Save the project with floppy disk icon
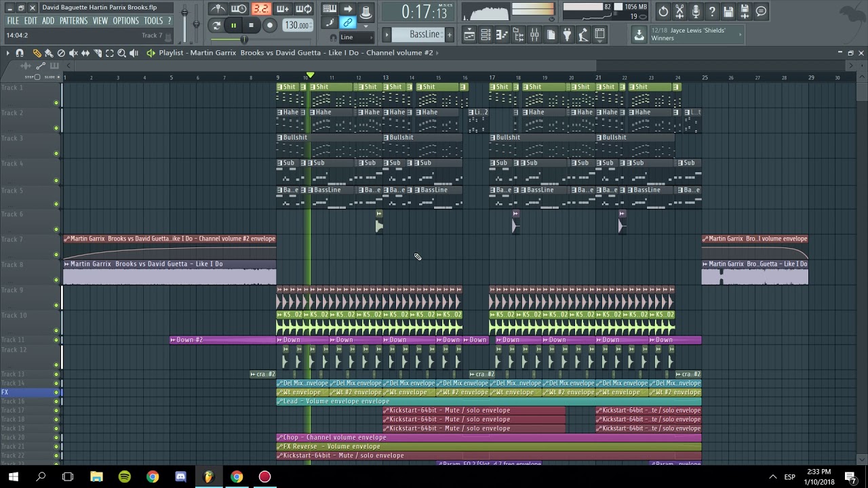 coord(728,12)
